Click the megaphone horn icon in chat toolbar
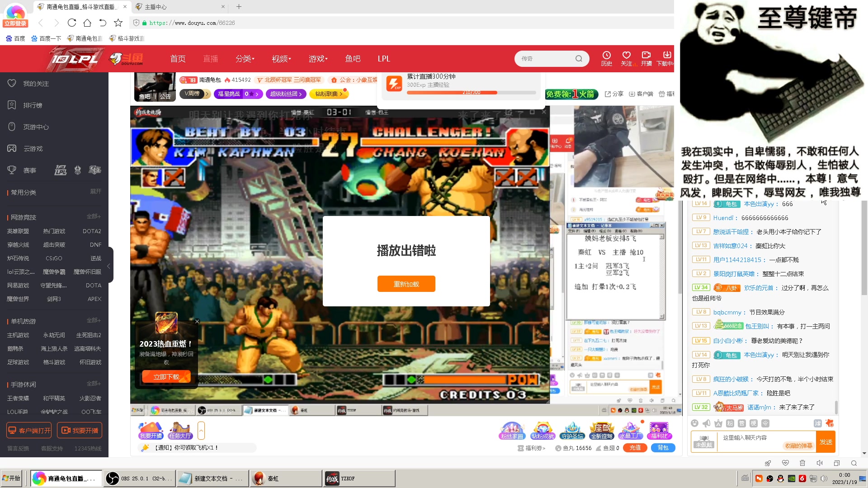This screenshot has width=868, height=488. 707,423
